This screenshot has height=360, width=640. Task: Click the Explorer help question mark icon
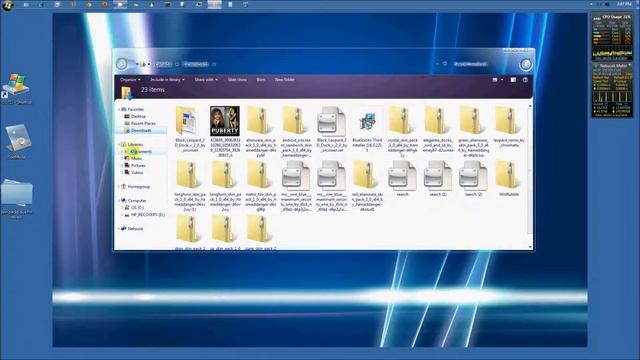[x=525, y=80]
